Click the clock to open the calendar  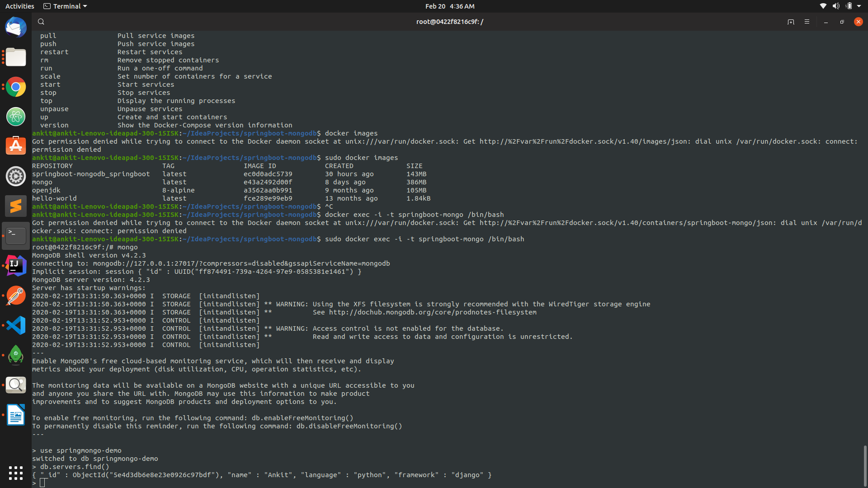450,6
